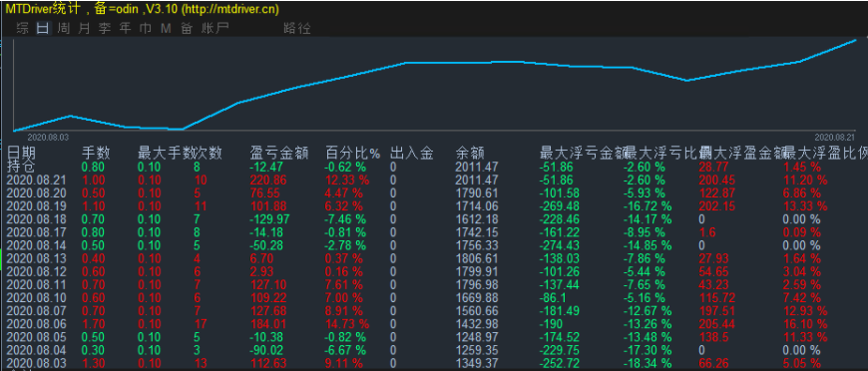Select table row date 2020.08.10
This screenshot has height=371, width=868.
tap(36, 298)
